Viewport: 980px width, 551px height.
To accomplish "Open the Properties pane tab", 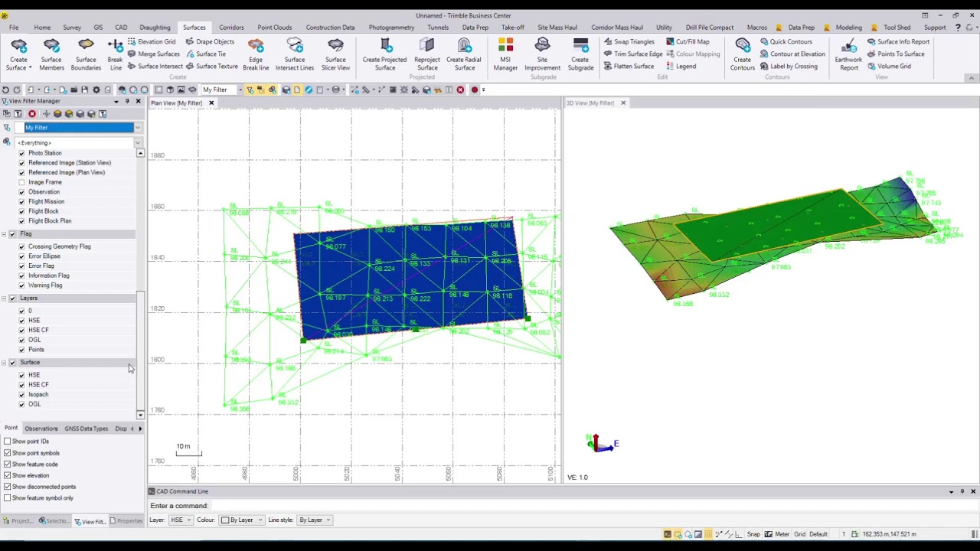I will pyautogui.click(x=127, y=521).
